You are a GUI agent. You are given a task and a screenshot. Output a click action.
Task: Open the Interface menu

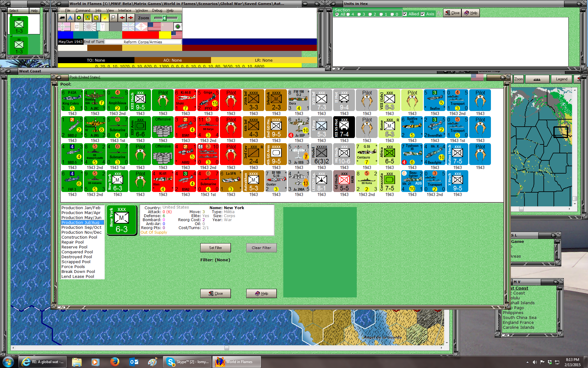pyautogui.click(x=125, y=10)
